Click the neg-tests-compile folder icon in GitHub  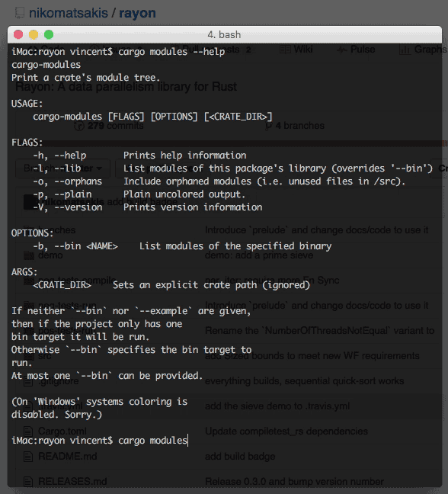29,281
